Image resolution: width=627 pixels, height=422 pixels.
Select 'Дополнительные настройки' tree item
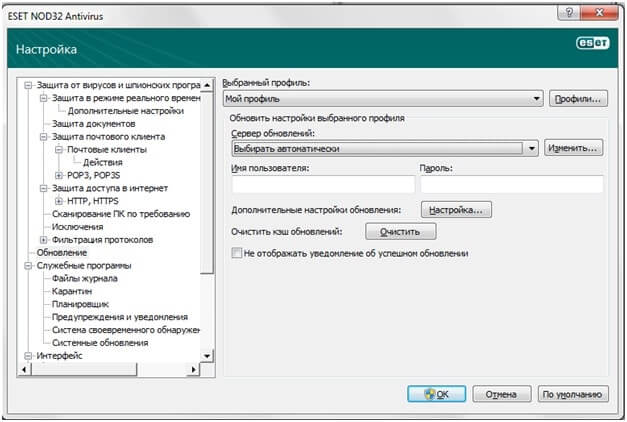(126, 111)
